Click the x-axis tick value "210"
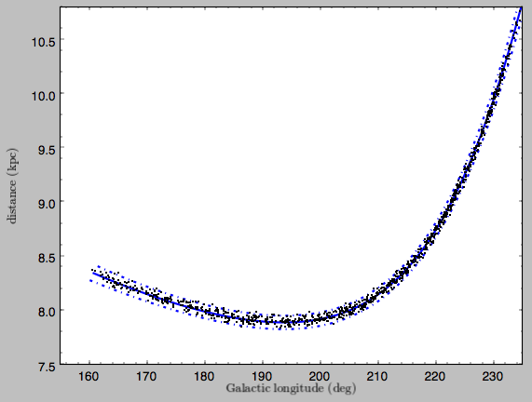532x402 pixels. click(377, 376)
